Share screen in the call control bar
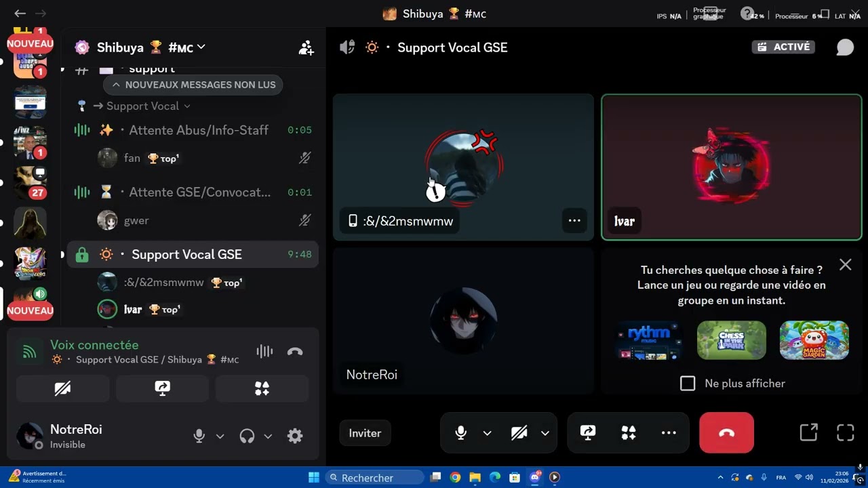Screen dimensions: 868x488 588,433
